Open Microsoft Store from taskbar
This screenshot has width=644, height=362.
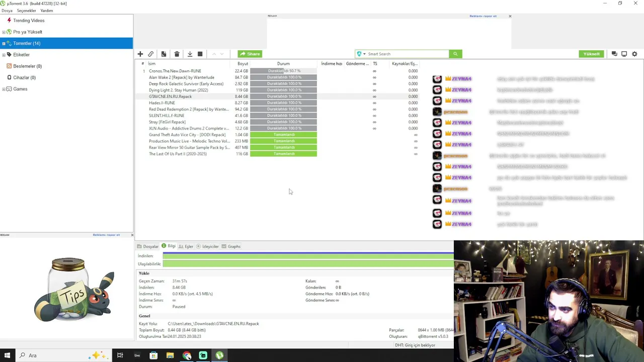point(153,355)
